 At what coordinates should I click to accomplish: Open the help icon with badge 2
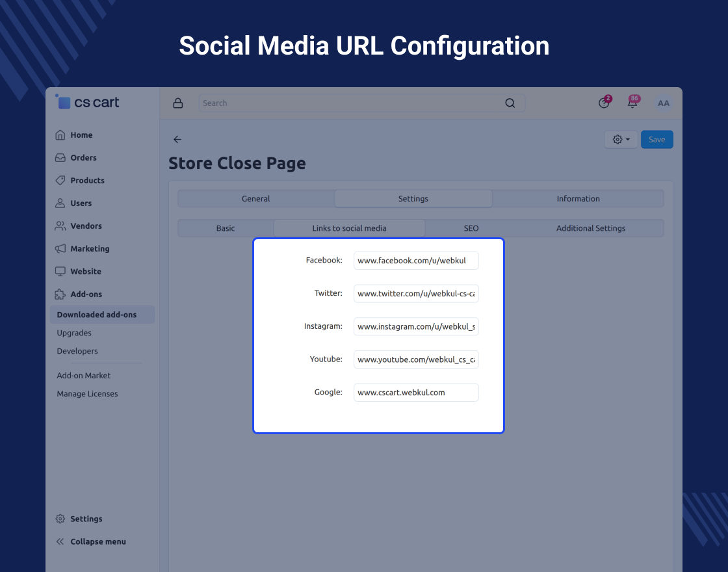coord(604,103)
